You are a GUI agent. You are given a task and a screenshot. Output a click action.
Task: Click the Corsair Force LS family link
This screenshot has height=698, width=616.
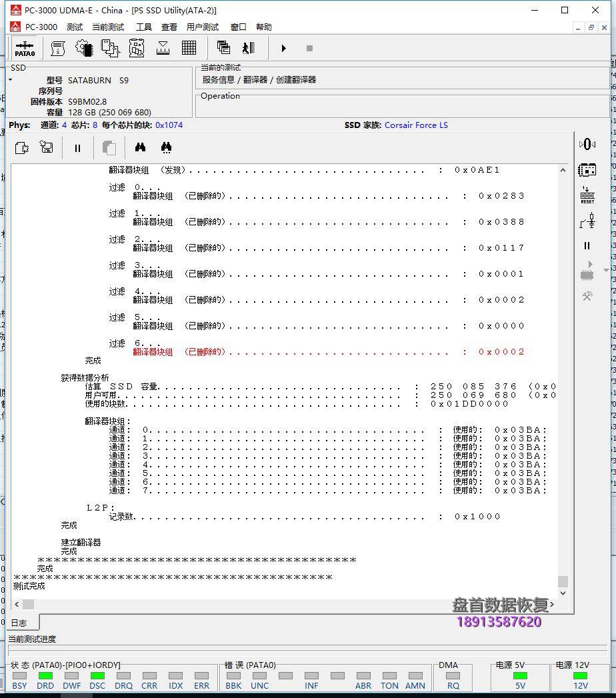416,125
